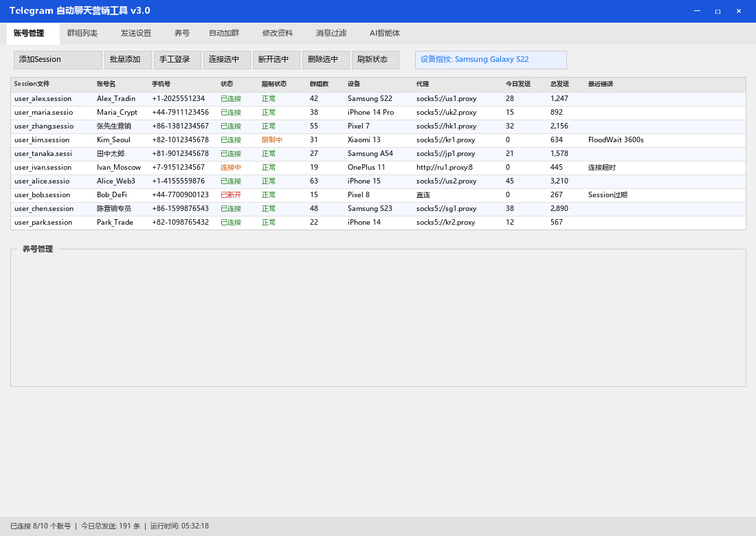Click the 限制状态 column header
This screenshot has height=536, width=756.
(x=274, y=84)
